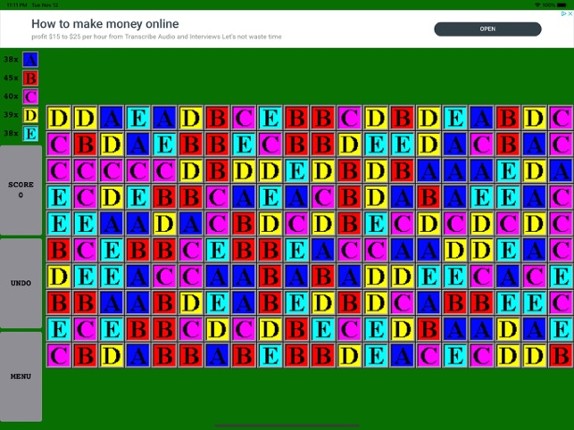Tap the magenta C tile starting the bottom grid row

[x=59, y=355]
